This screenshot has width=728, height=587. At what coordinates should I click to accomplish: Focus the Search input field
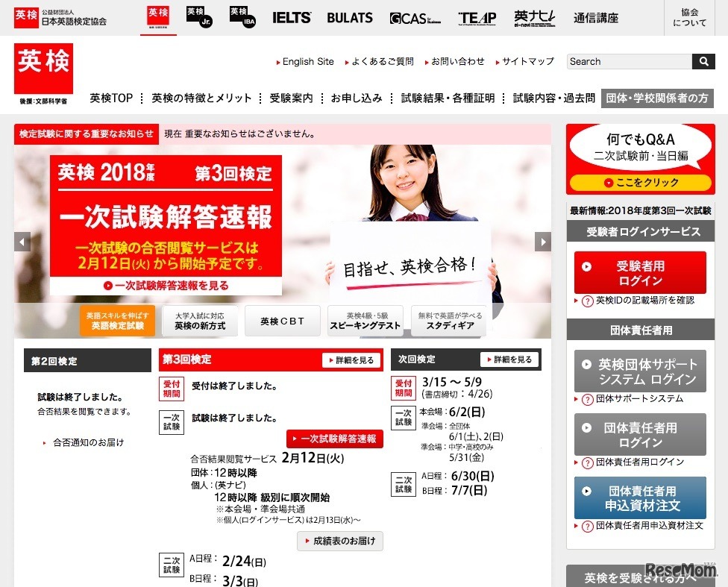[629, 61]
